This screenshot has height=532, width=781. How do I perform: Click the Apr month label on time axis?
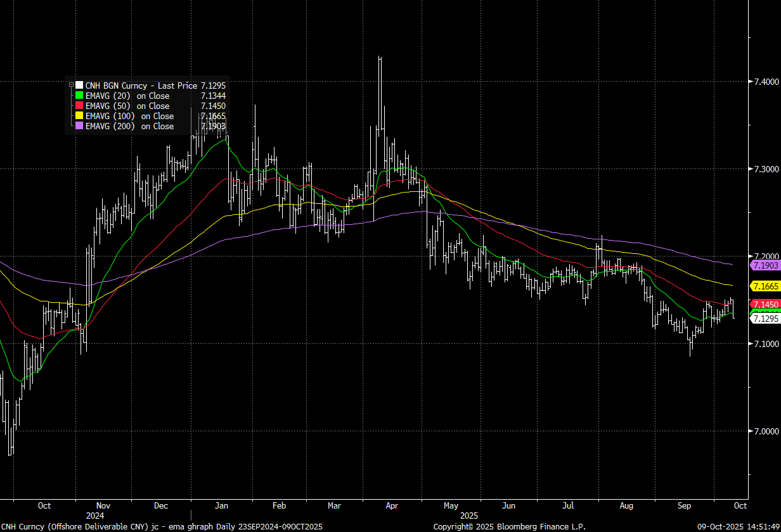392,506
